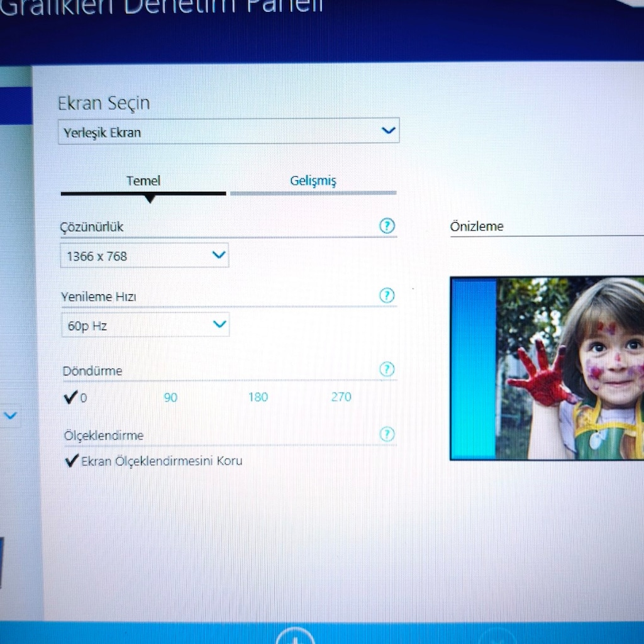Toggle Ekran Ölçeklendirmesini Koru option
The image size is (644, 644).
pyautogui.click(x=153, y=461)
